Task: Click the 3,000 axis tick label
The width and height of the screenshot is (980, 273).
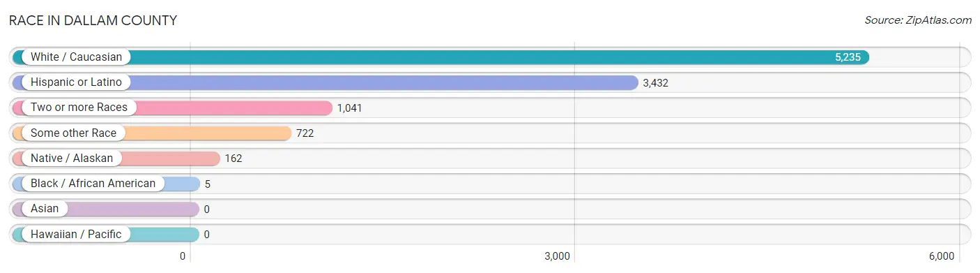Action: point(558,256)
